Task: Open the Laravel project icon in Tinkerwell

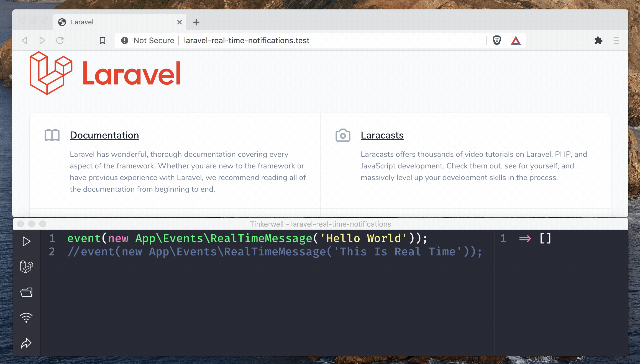Action: click(x=26, y=266)
